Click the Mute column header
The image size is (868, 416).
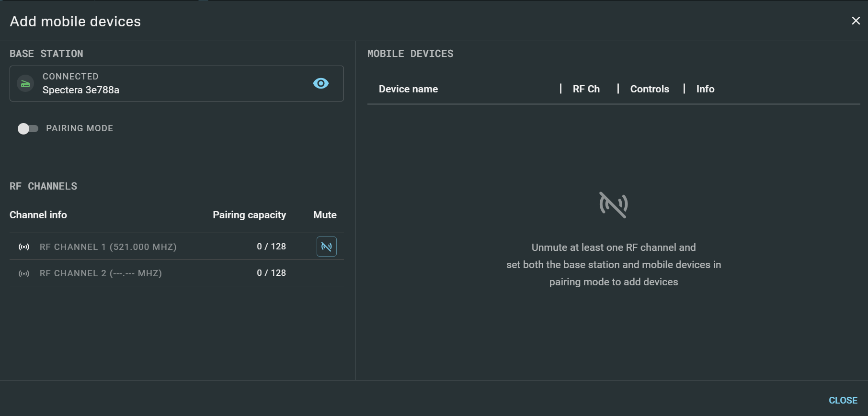click(325, 215)
